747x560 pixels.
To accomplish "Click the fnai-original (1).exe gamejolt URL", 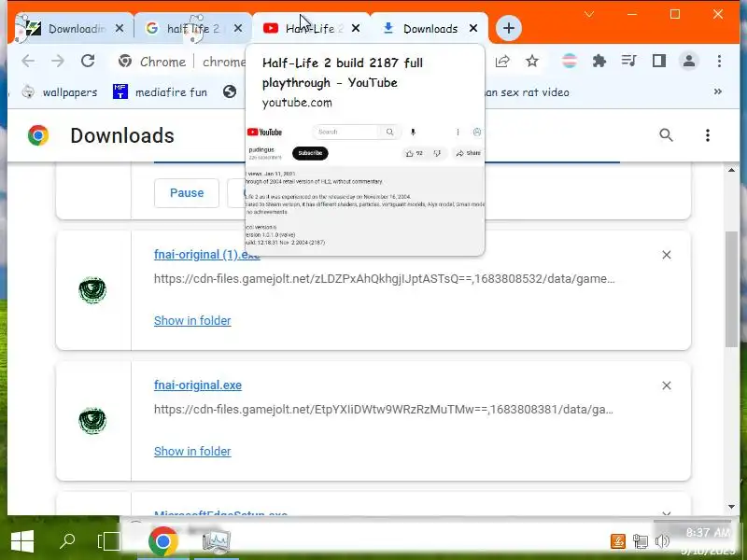I will coord(385,278).
